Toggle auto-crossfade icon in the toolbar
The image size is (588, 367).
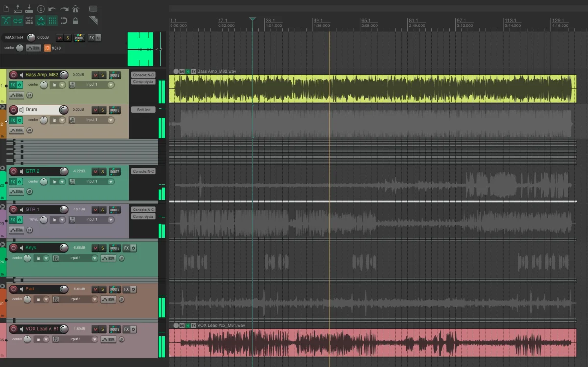click(x=6, y=21)
